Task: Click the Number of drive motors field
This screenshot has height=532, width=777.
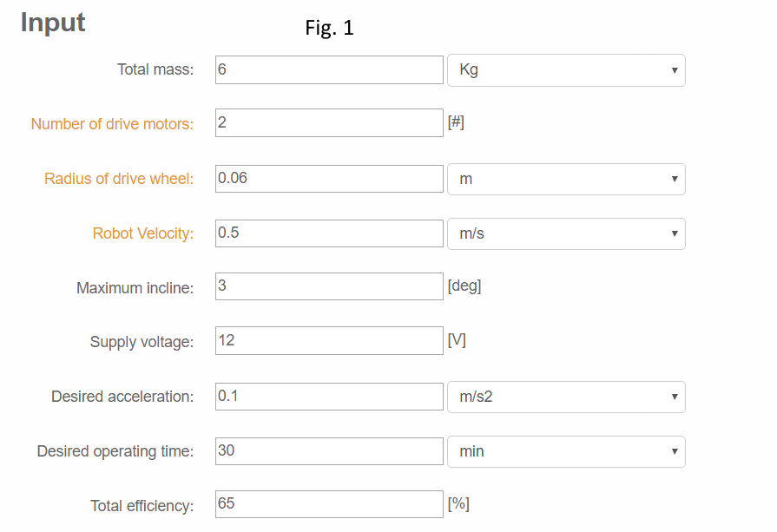Action: [x=329, y=123]
